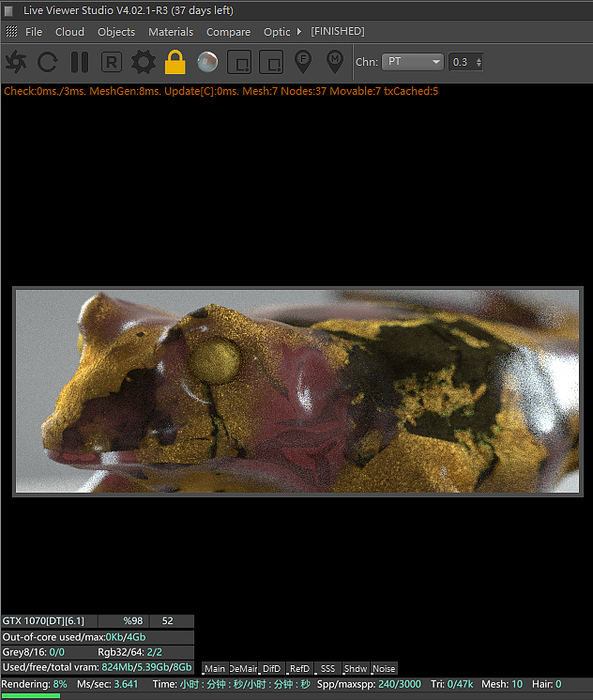The image size is (593, 700).
Task: Enable the first render region box icon
Action: pyautogui.click(x=239, y=62)
